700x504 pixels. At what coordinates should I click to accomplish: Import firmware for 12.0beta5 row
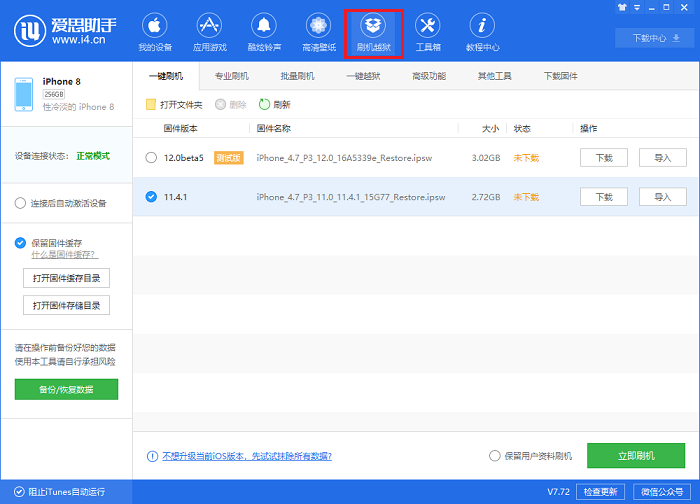coord(662,158)
